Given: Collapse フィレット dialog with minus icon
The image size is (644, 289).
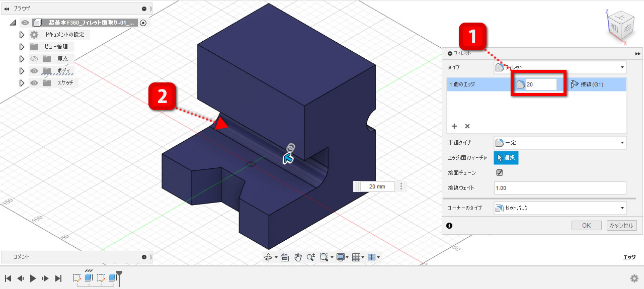Looking at the screenshot, I should (450, 53).
